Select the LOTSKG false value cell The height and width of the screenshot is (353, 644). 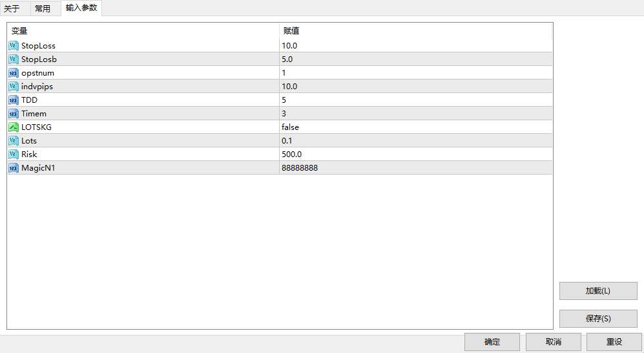coord(415,127)
